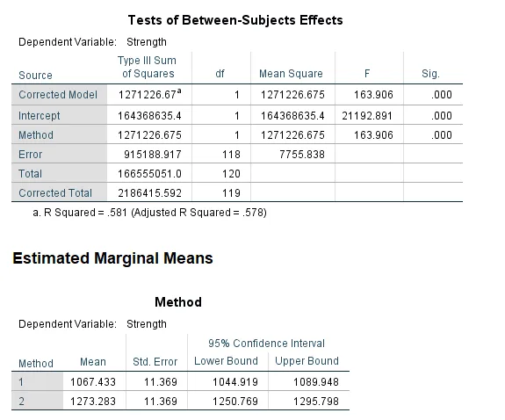Click the Estimated Marginal Means heading

pos(112,258)
